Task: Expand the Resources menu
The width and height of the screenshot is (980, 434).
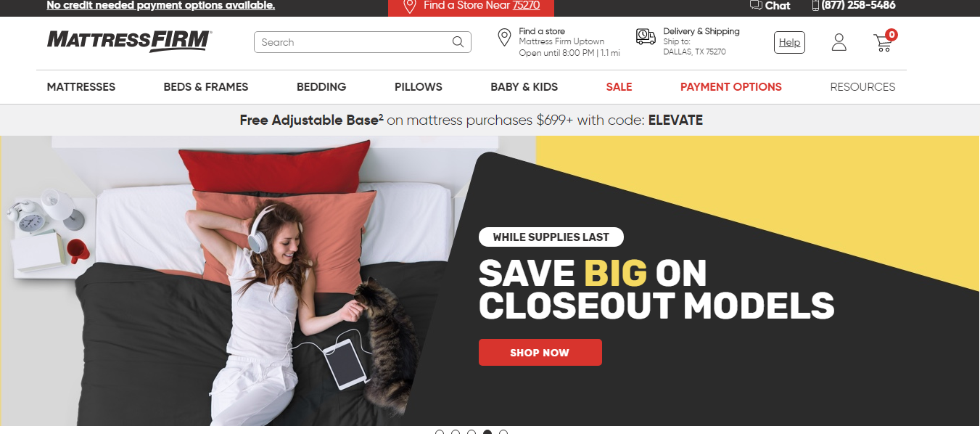Action: click(862, 87)
